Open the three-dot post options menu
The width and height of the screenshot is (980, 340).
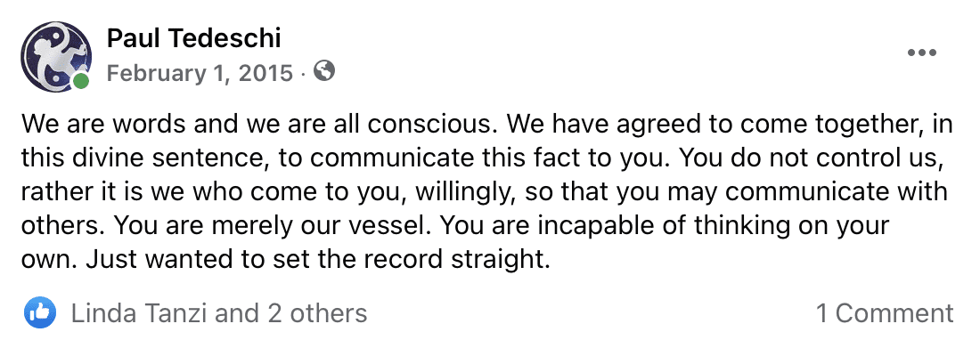[922, 53]
